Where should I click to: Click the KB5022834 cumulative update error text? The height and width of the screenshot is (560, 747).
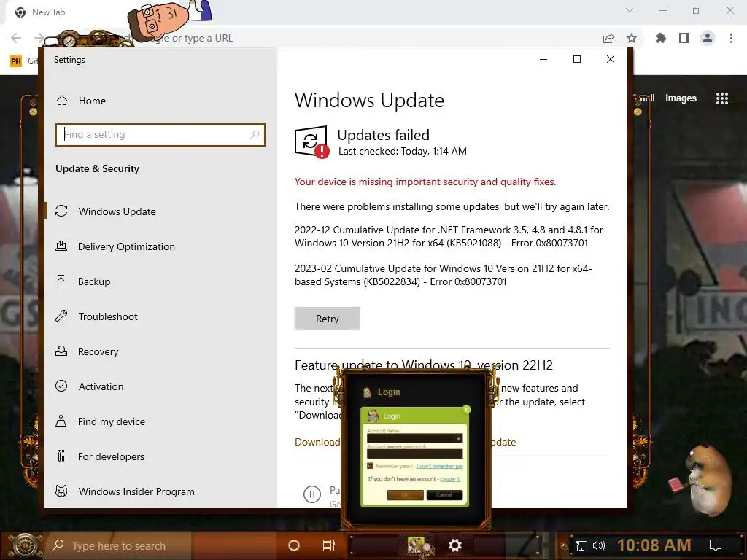click(443, 275)
